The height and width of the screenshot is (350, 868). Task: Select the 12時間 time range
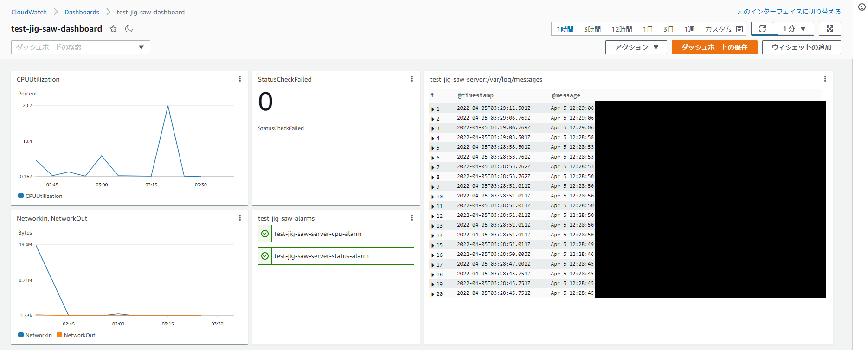coord(622,29)
